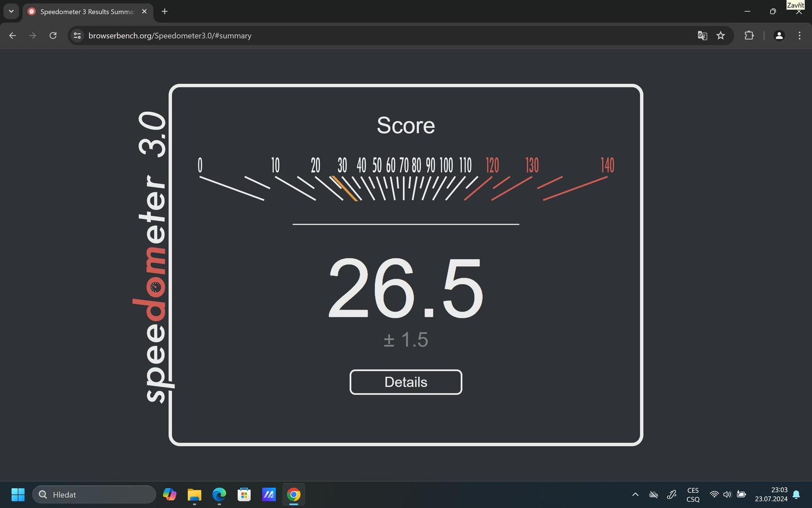Screen dimensions: 812x508
Task: Open Microsoft Edge from the taskbar
Action: point(219,494)
